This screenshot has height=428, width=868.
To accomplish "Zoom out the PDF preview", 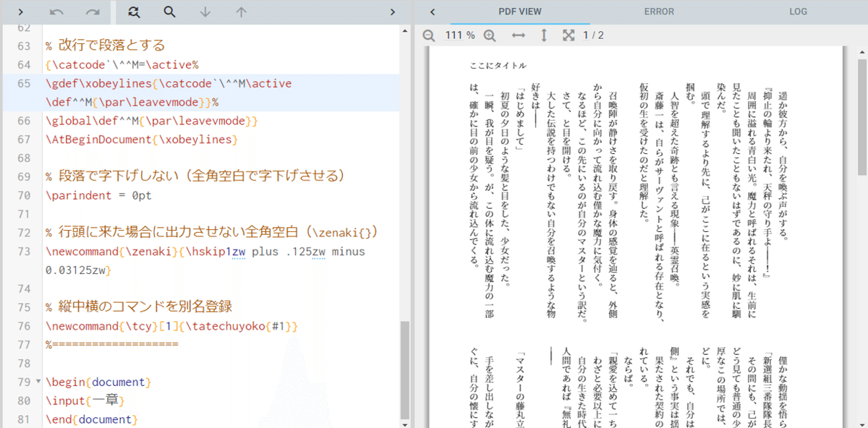I will [429, 35].
